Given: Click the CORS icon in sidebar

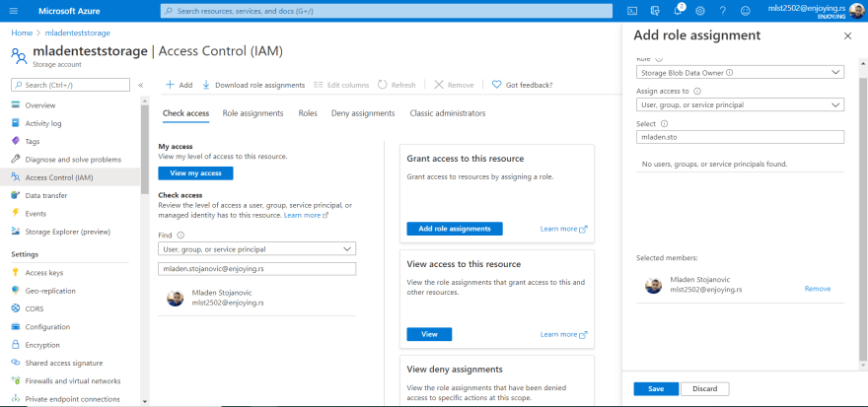Looking at the screenshot, I should click(16, 308).
